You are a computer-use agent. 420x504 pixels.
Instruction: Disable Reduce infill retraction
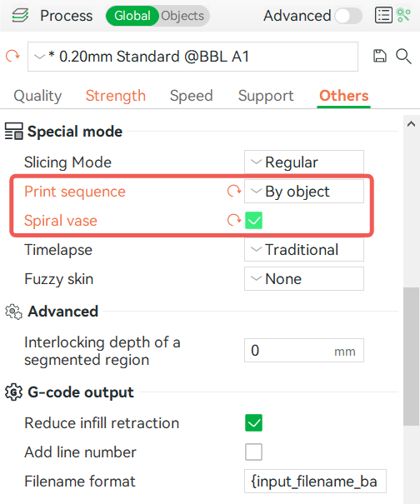click(x=253, y=422)
